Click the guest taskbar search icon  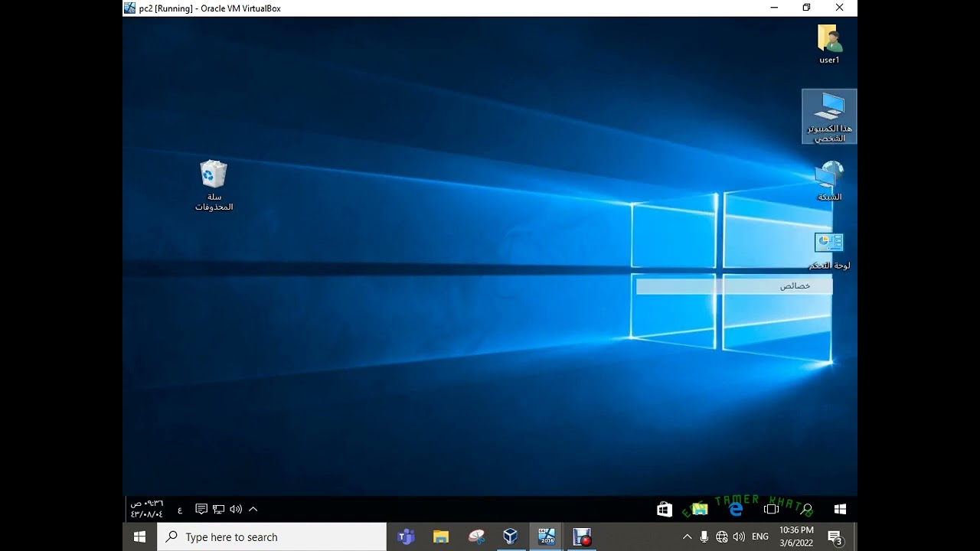click(805, 509)
